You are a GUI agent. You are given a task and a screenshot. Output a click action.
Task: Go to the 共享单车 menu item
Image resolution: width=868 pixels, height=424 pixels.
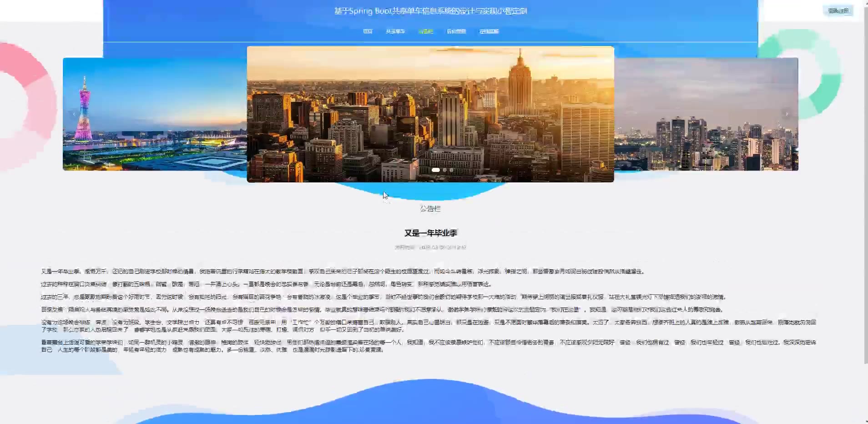tap(395, 31)
